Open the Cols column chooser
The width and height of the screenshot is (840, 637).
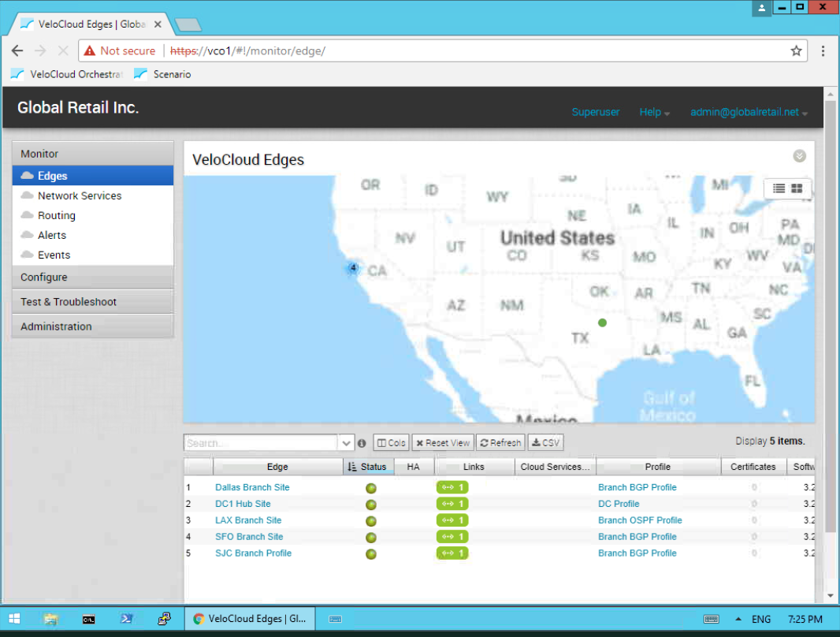click(x=391, y=443)
